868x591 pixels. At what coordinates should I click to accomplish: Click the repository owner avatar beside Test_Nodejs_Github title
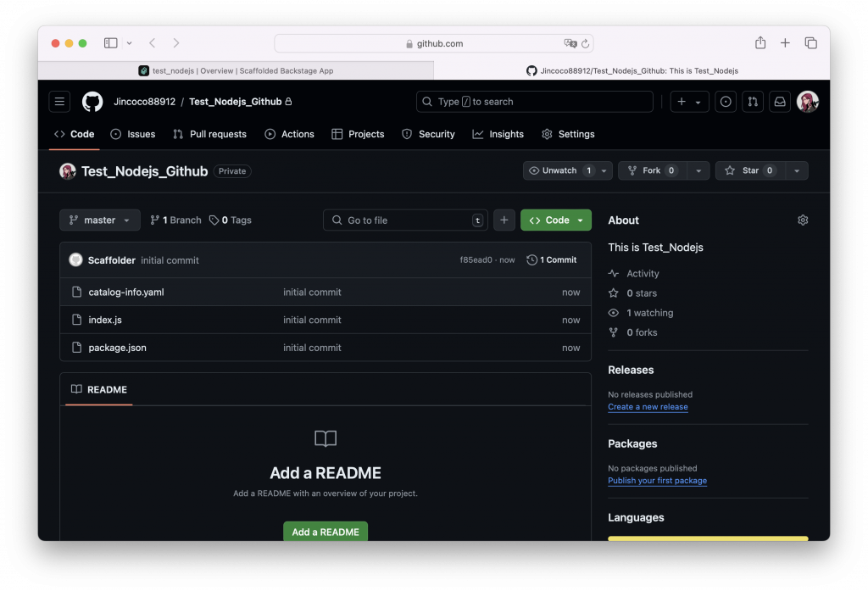coord(68,171)
